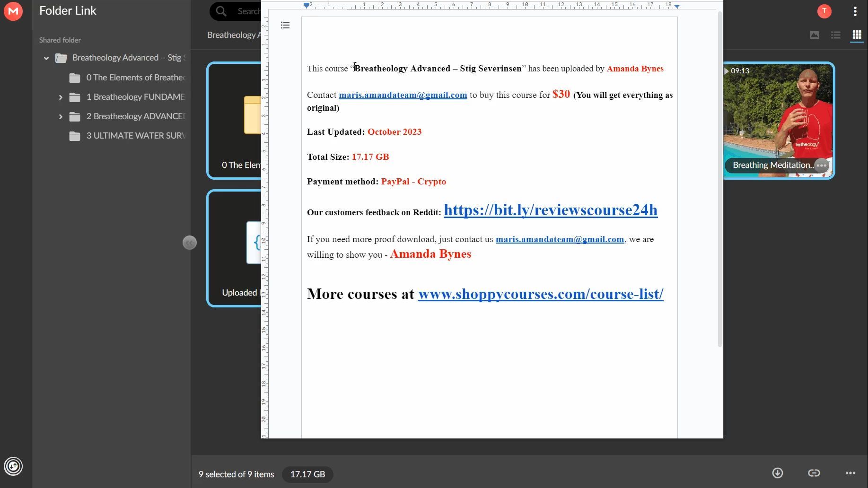Click the search magnifier icon
The width and height of the screenshot is (868, 488).
221,11
